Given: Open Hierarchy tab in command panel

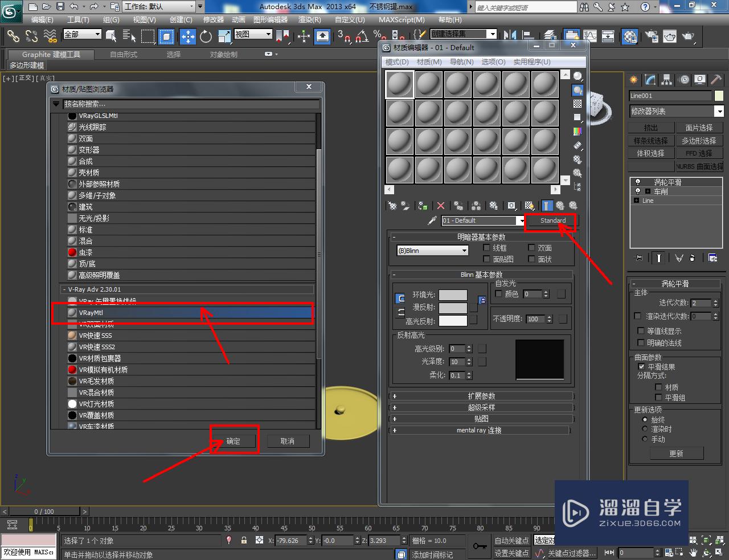Looking at the screenshot, I should (667, 80).
